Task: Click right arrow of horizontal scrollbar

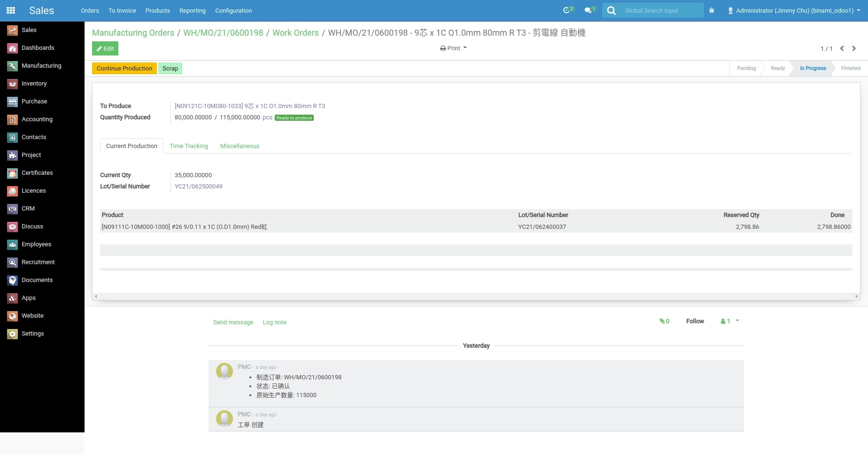Action: pos(857,296)
